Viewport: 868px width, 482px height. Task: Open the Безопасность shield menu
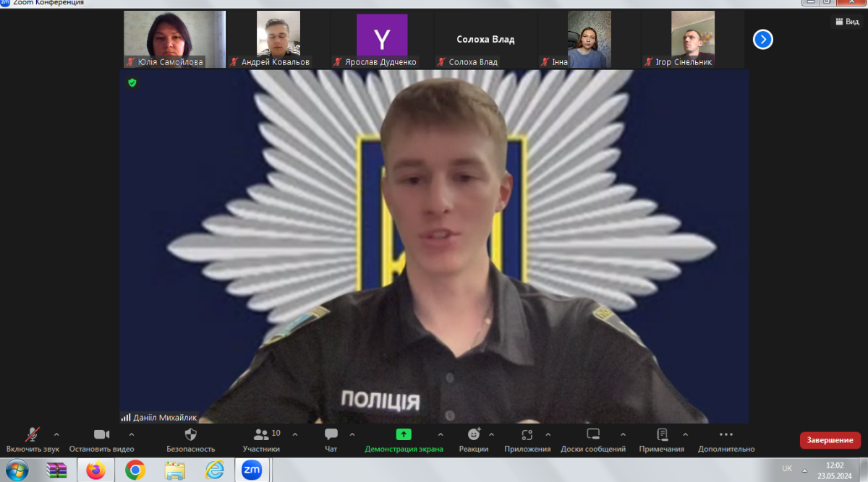point(191,440)
